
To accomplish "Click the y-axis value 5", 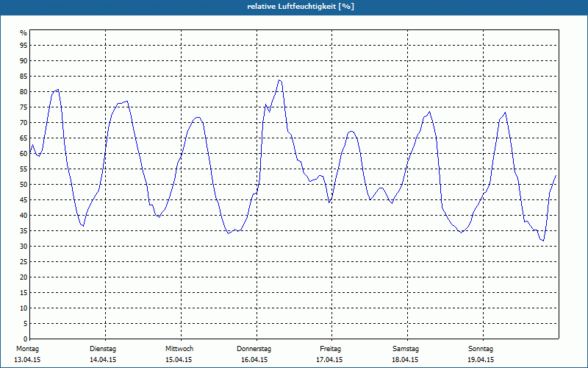I will 26,324.
